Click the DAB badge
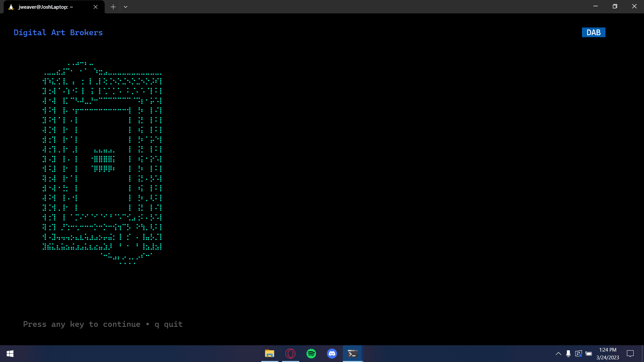The width and height of the screenshot is (644, 362). click(593, 33)
